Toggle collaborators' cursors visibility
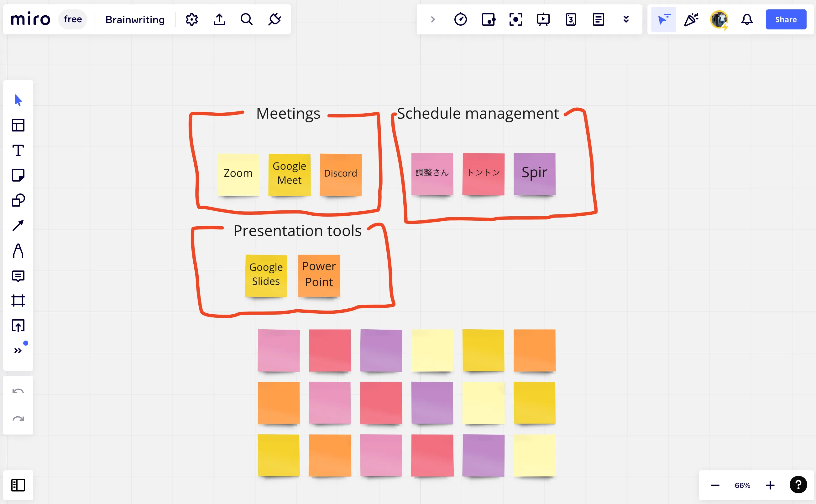Viewport: 816px width, 504px height. (663, 19)
